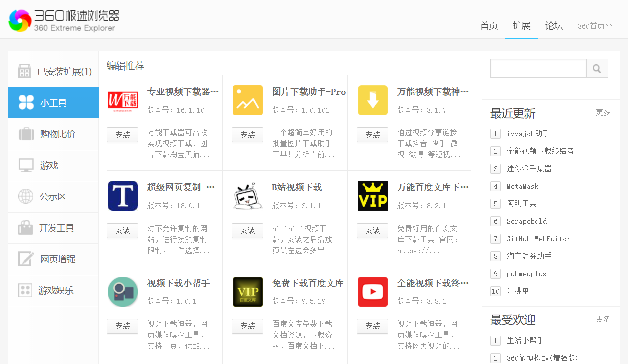
Task: Open the 万能视频下载神器 yellow arrow icon
Action: pyautogui.click(x=373, y=100)
